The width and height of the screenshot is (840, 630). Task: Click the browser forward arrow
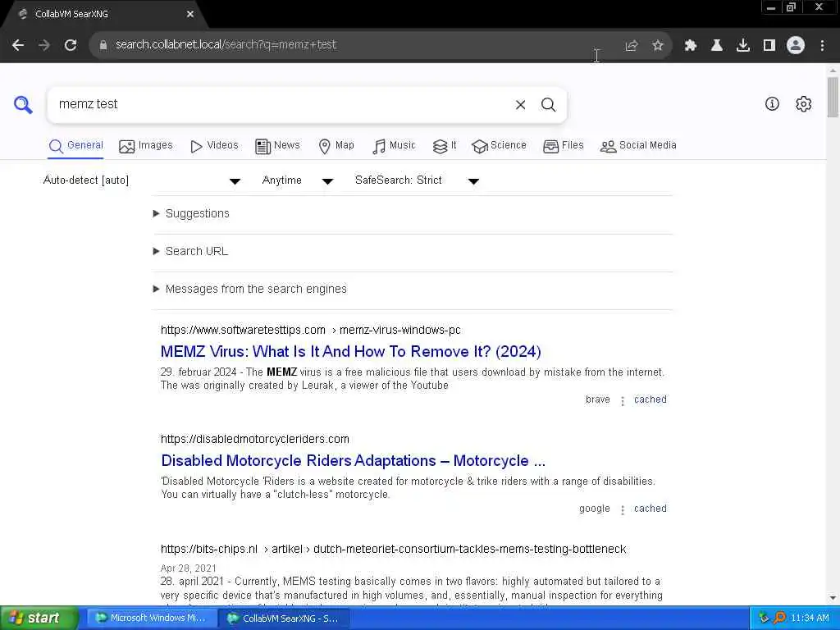tap(44, 45)
